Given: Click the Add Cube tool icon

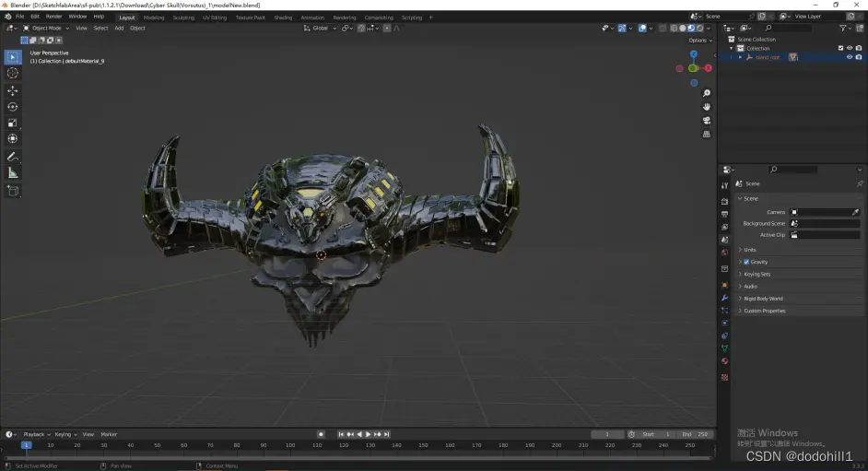Looking at the screenshot, I should coord(13,191).
